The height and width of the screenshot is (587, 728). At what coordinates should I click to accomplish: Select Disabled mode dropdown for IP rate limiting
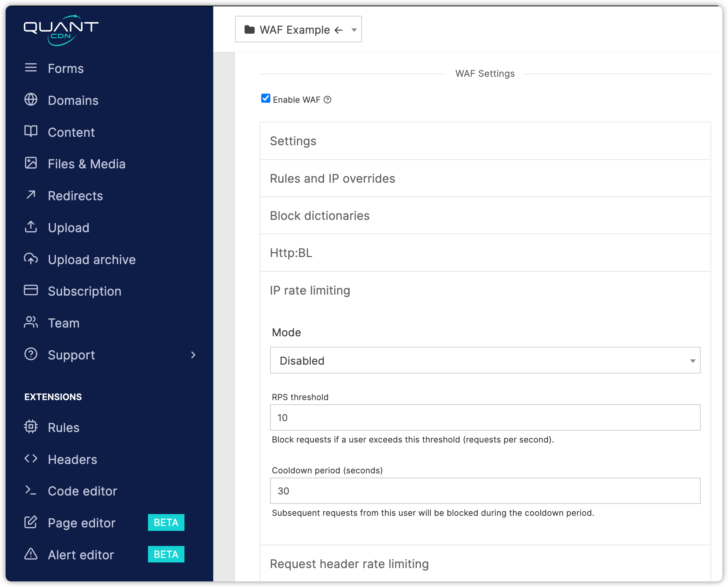(x=485, y=360)
